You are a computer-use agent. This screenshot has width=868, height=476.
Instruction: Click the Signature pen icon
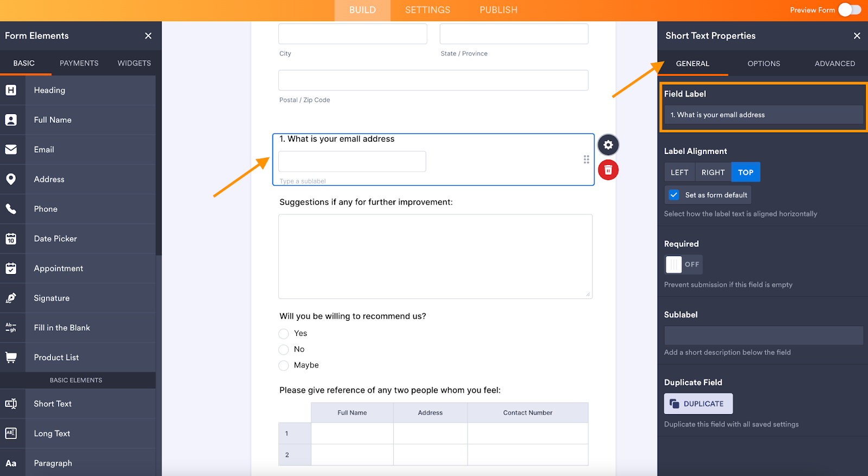11,298
